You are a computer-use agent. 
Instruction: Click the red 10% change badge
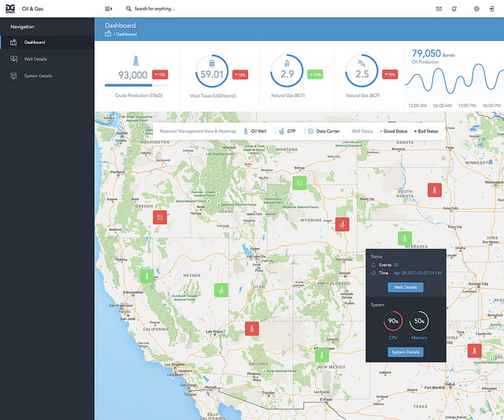390,75
